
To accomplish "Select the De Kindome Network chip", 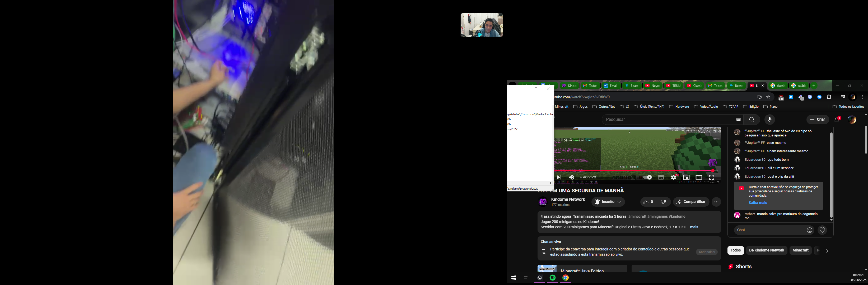I will coord(767,250).
